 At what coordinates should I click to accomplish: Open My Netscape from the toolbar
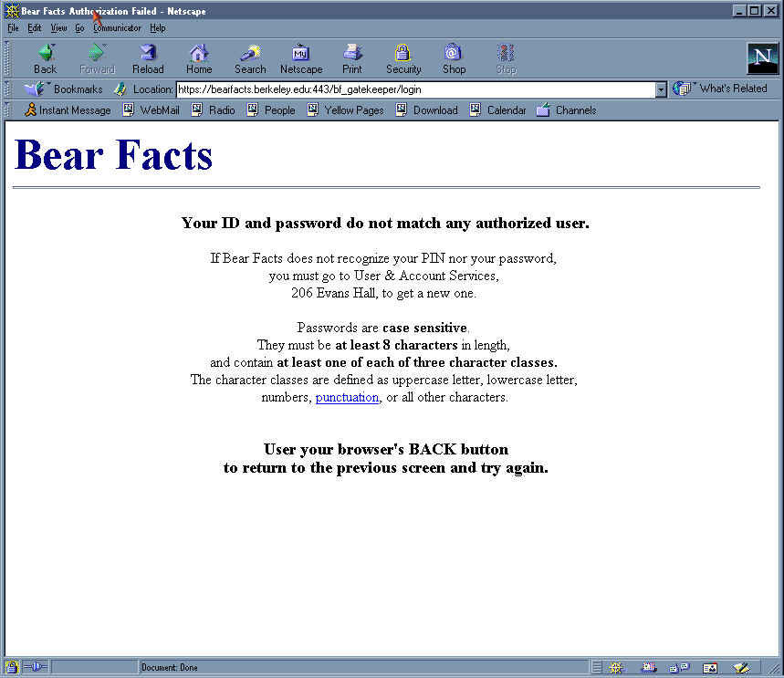tap(301, 58)
